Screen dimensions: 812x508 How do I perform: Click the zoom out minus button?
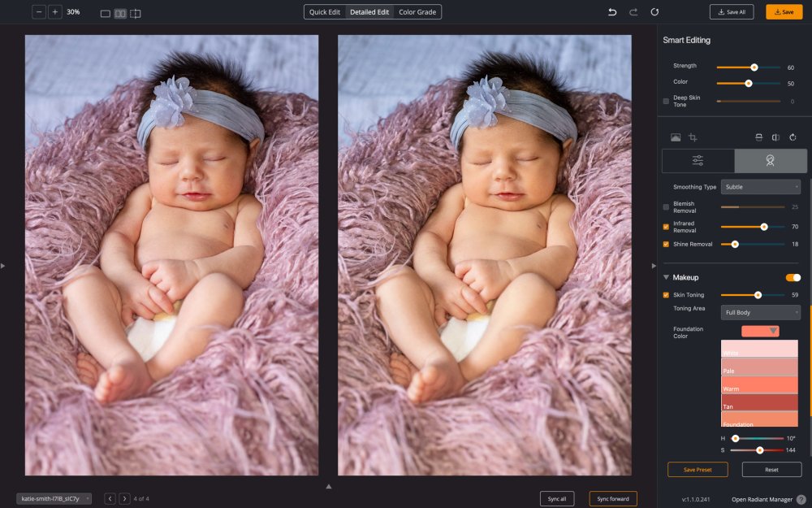tap(38, 12)
